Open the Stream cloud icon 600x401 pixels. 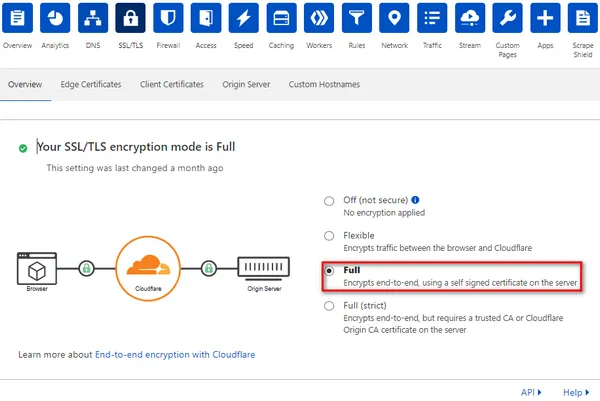(x=470, y=18)
